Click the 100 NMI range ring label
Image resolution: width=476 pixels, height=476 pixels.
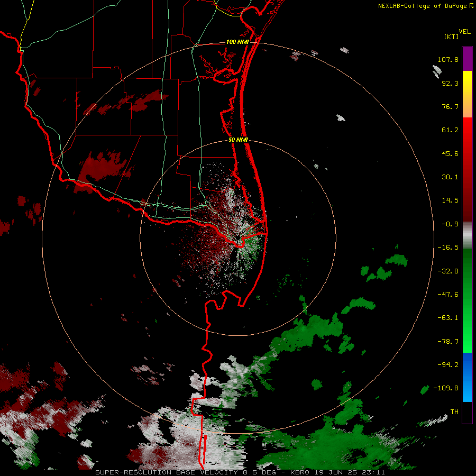237,42
